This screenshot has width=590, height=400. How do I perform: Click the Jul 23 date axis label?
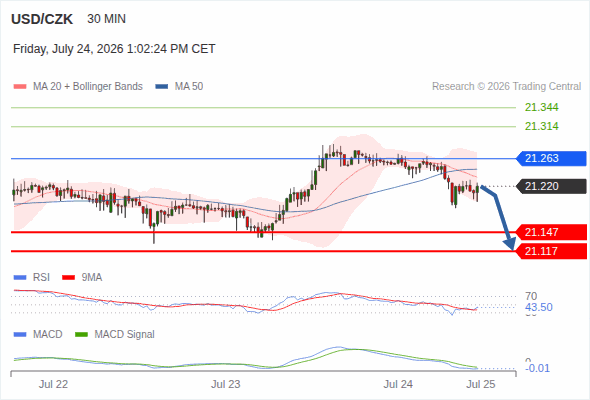point(225,385)
